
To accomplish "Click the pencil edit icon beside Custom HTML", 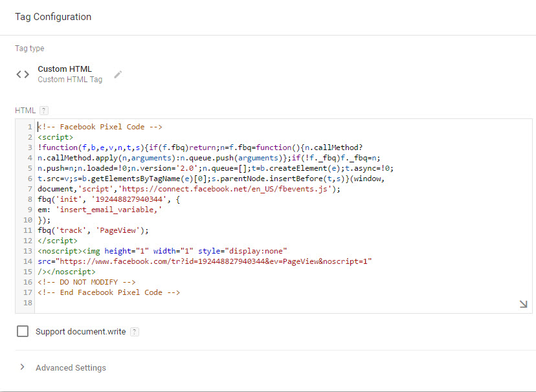I will click(x=118, y=74).
